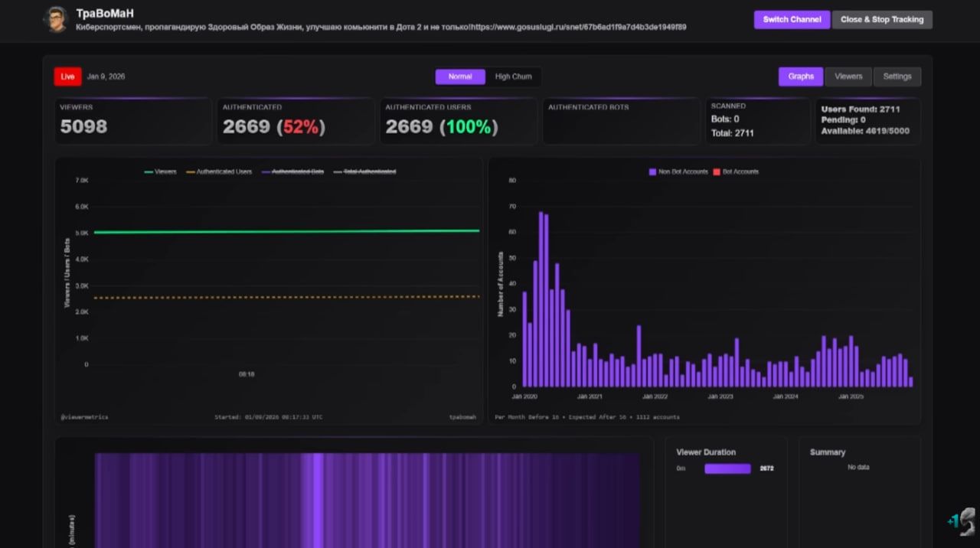Enable the Total Authenticated series
This screenshot has width=980, height=548.
[364, 172]
